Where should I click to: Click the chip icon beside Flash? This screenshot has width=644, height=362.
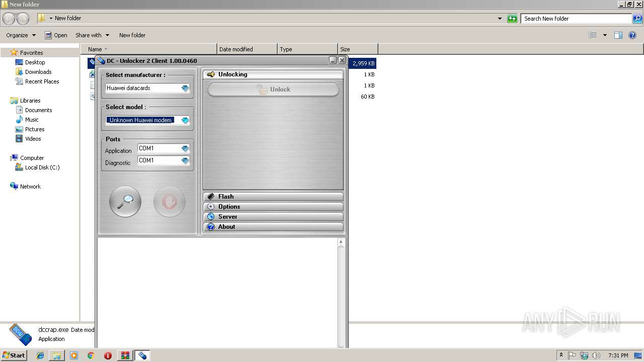point(211,197)
